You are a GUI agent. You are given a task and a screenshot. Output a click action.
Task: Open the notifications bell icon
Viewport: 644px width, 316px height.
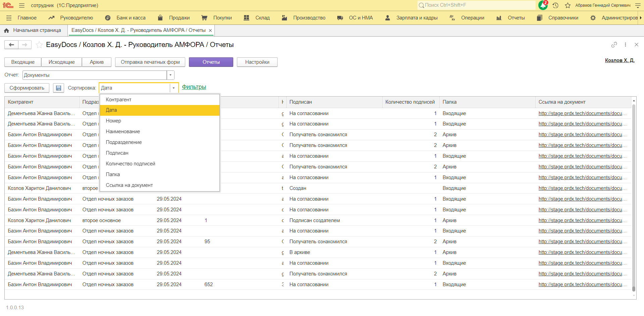[543, 5]
